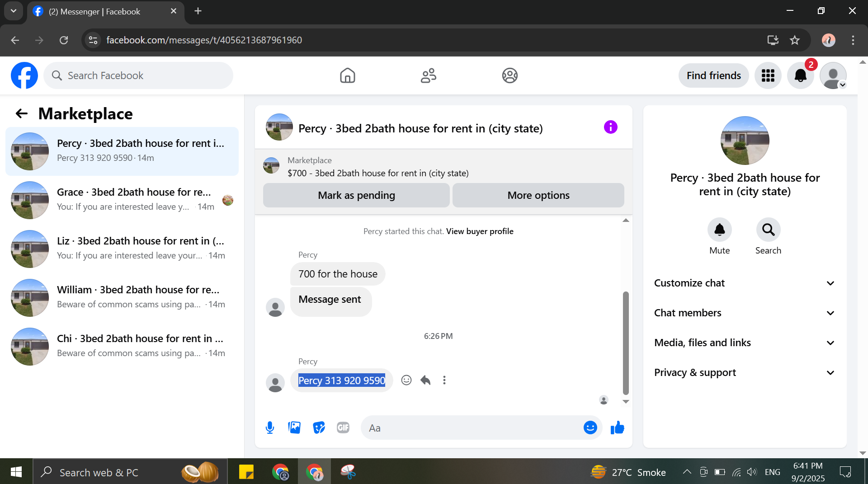Open Friends icon in top navigation
Screen dimensions: 868x484
pyautogui.click(x=429, y=75)
